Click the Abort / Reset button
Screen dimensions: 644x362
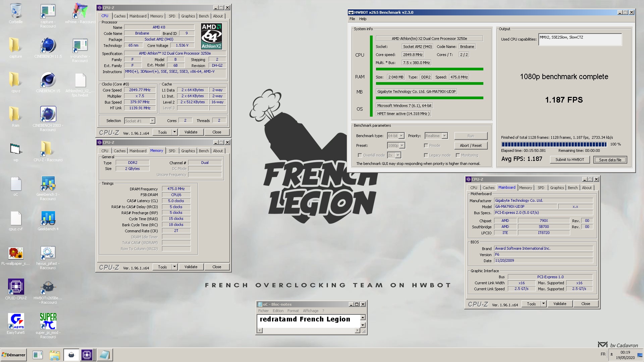tap(471, 145)
